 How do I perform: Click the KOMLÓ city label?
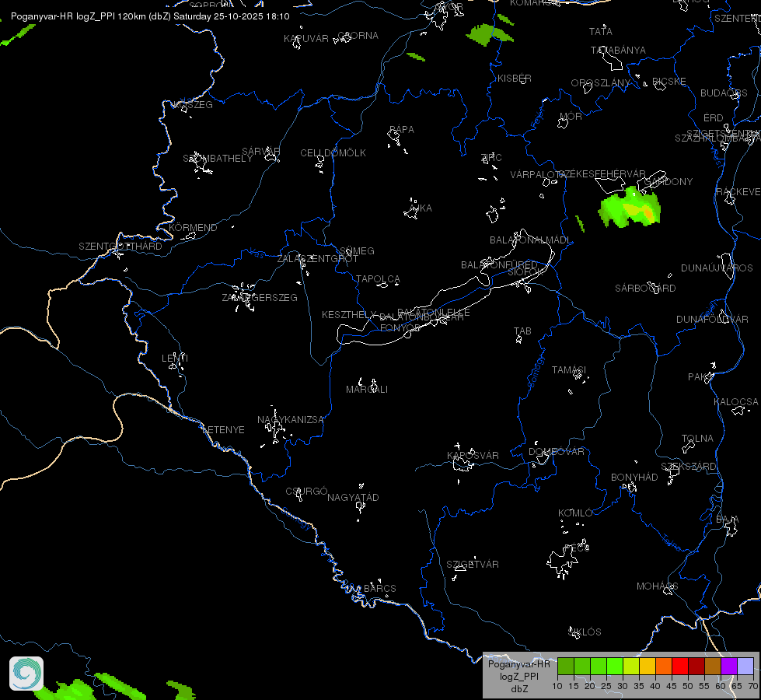575,513
